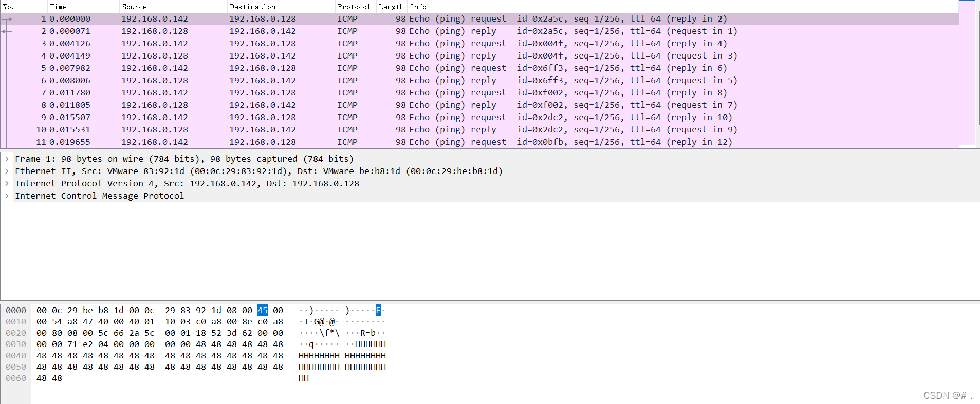The height and width of the screenshot is (404, 980).
Task: Select packet 4 with time 0.004149
Action: tap(479, 56)
